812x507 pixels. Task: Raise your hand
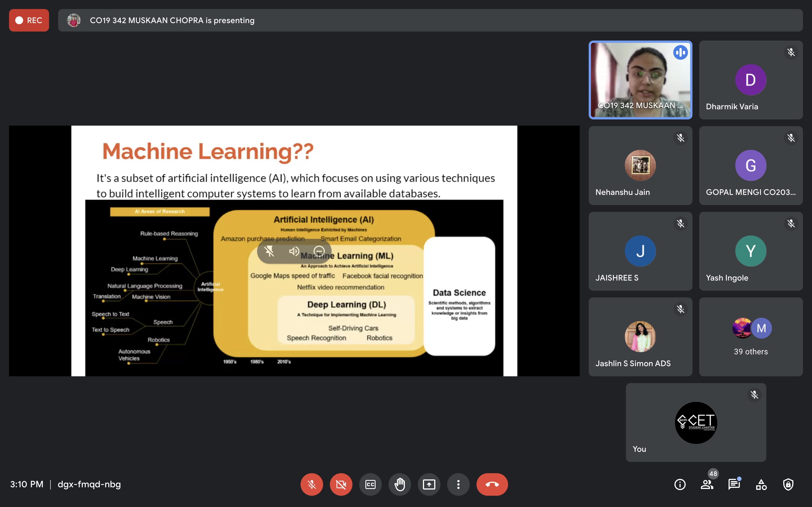[400, 484]
